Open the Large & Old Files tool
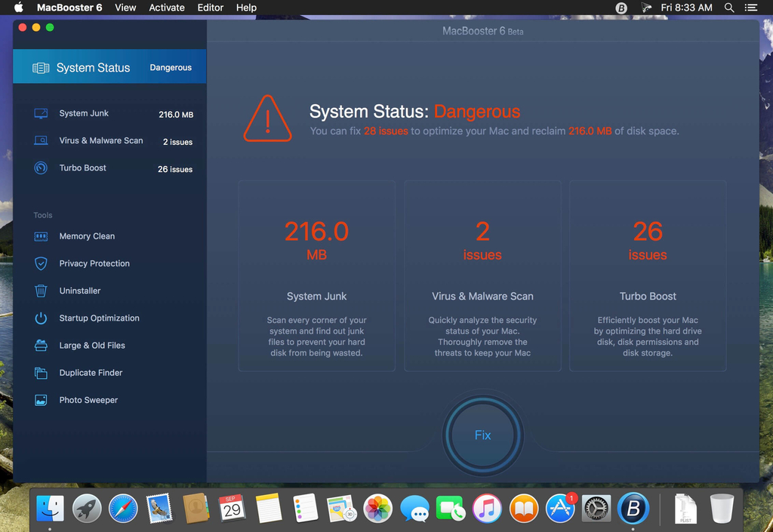This screenshot has width=773, height=532. [91, 346]
